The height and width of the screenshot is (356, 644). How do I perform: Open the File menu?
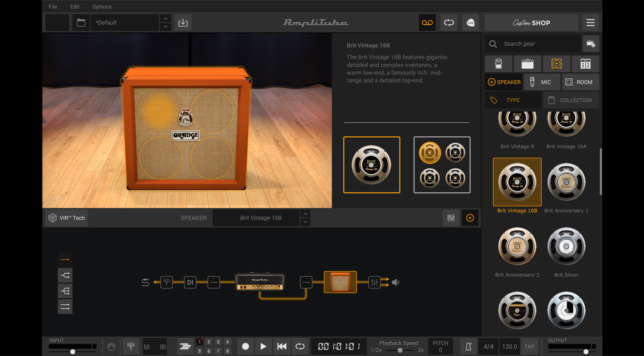tap(53, 7)
